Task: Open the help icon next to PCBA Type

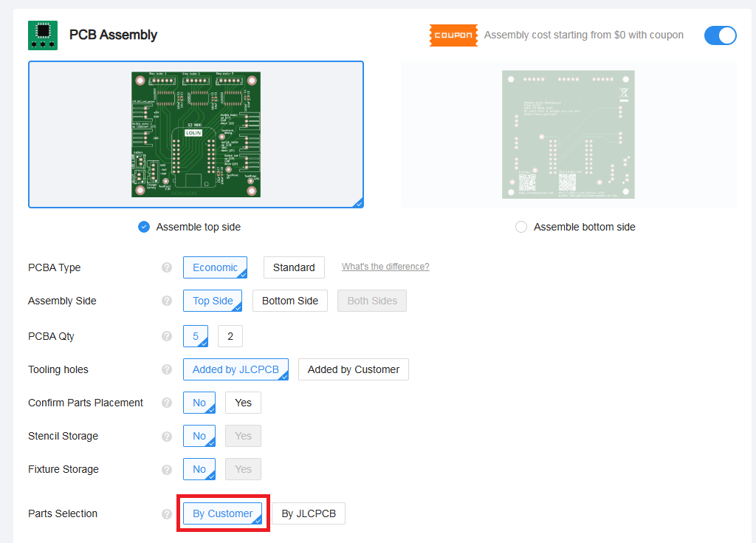Action: tap(167, 267)
